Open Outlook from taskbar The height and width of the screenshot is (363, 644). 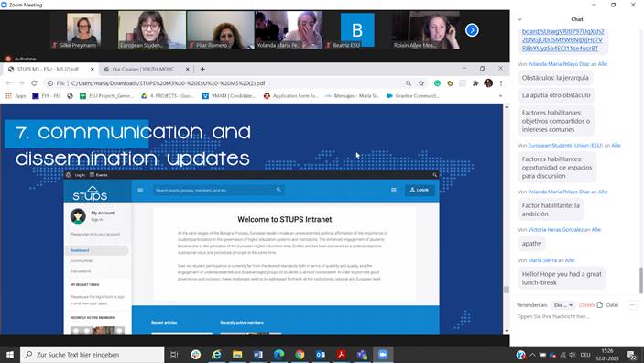pyautogui.click(x=321, y=355)
